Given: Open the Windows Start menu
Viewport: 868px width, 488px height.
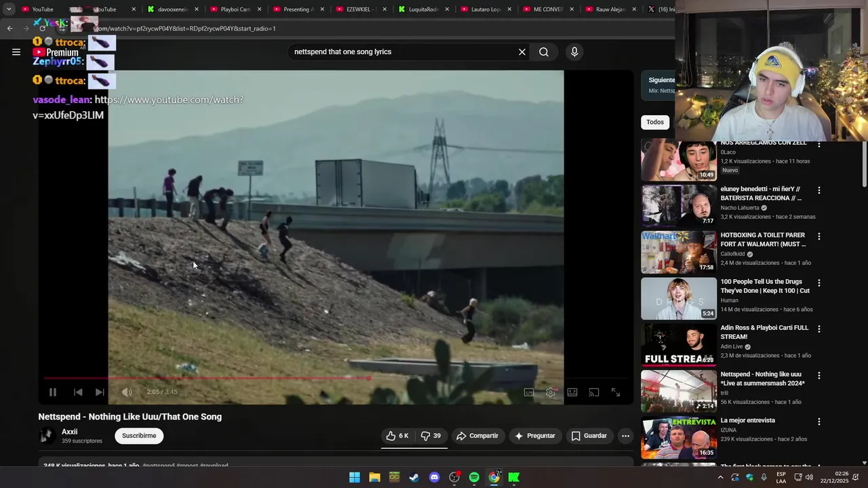Looking at the screenshot, I should [x=355, y=477].
